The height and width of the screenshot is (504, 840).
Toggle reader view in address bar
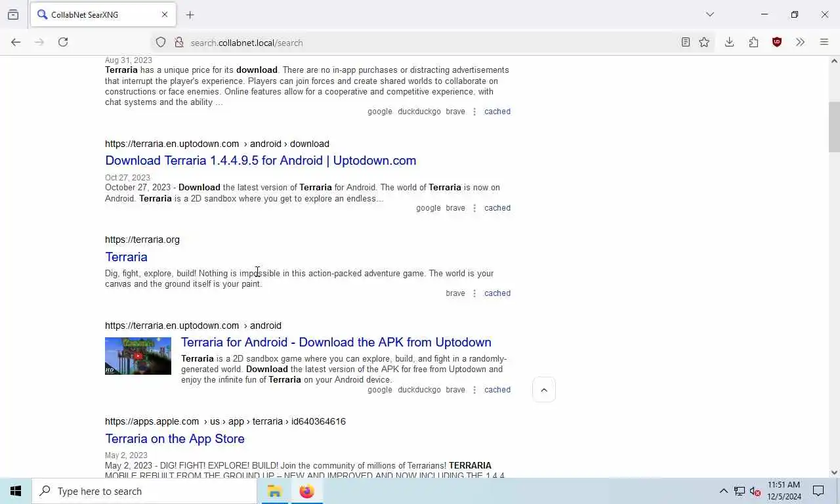[x=685, y=42]
